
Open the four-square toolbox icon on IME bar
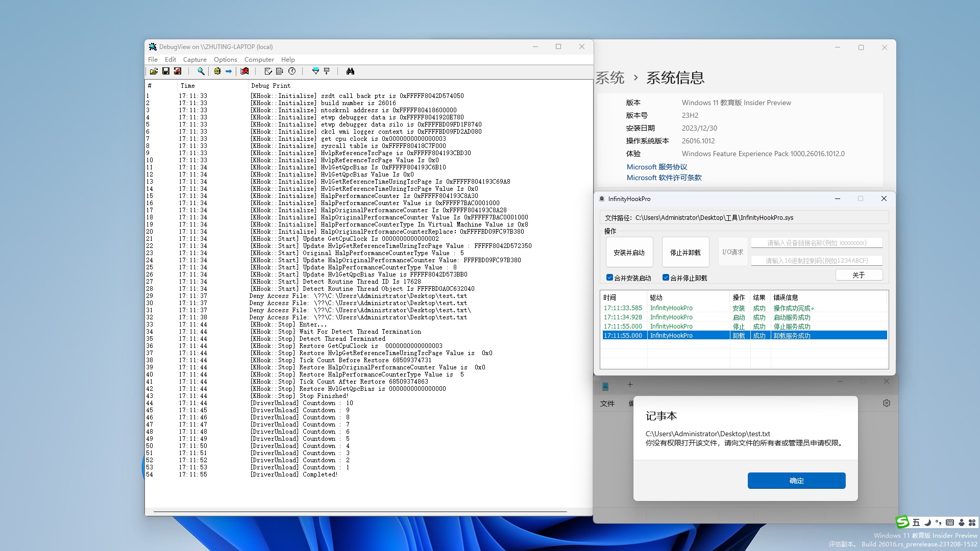(972, 522)
